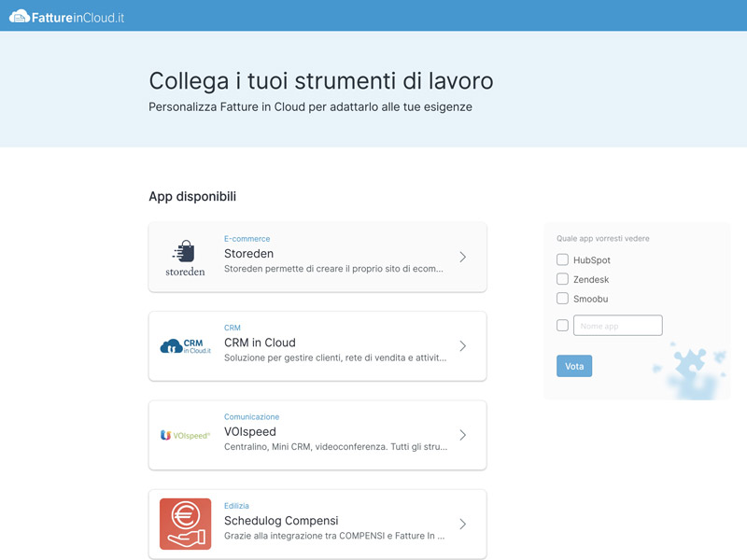The width and height of the screenshot is (747, 560).
Task: Click the FattureinCloud.it logo in header
Action: (66, 17)
